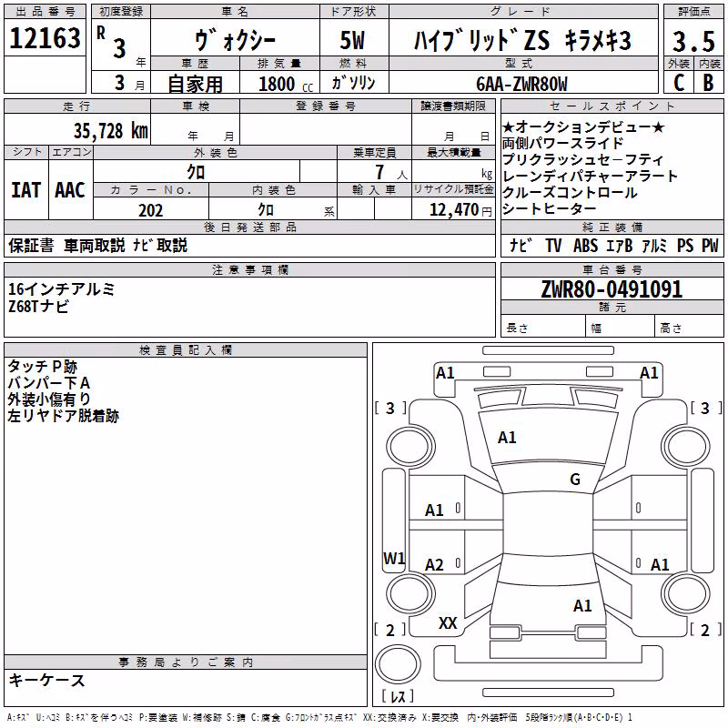
Task: Click 両側パワースライド sales point
Action: tap(562, 144)
